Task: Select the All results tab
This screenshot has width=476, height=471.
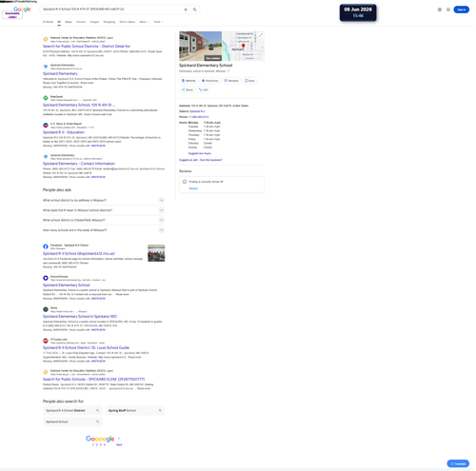Action: tap(59, 22)
